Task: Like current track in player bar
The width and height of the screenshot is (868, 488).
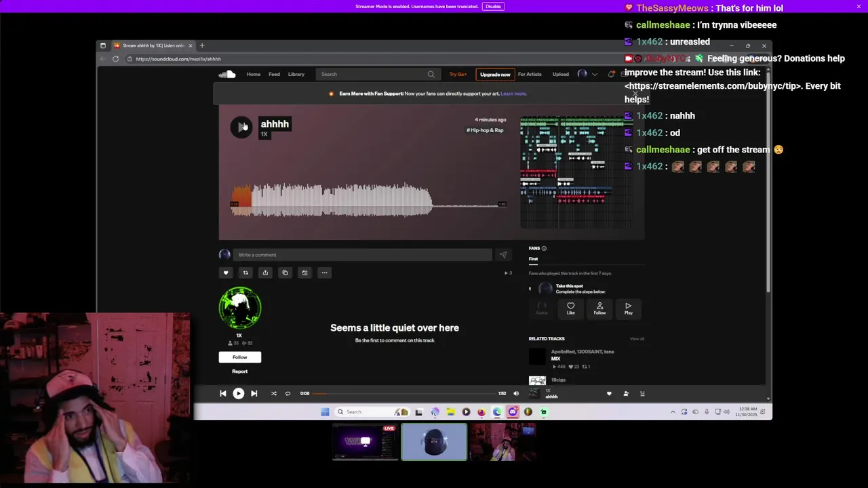Action: [609, 393]
